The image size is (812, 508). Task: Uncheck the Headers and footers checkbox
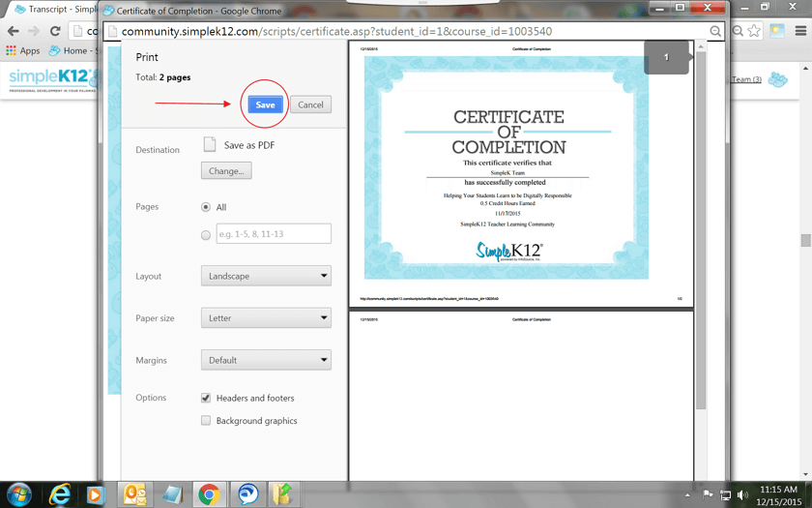tap(206, 398)
